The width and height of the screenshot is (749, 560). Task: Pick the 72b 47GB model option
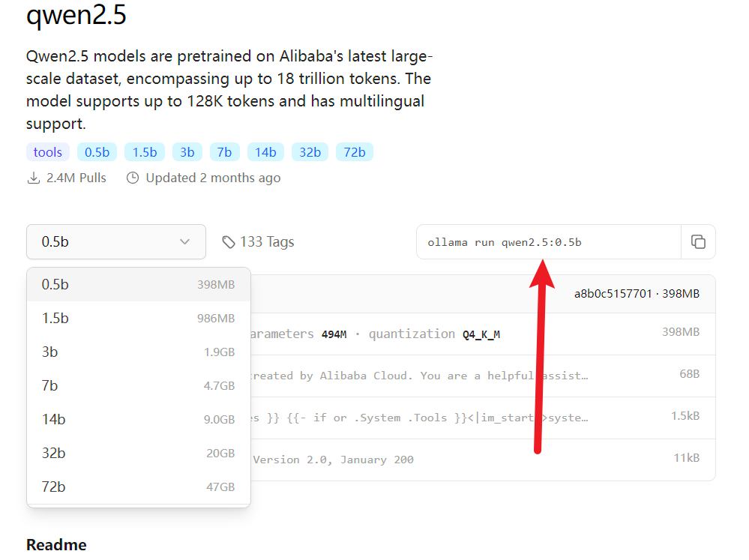(x=139, y=487)
